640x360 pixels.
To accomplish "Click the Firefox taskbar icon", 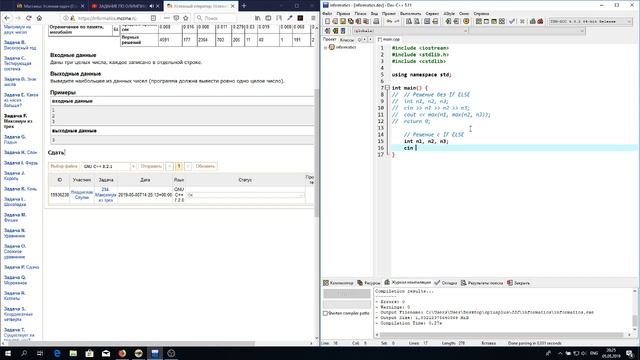I will tap(122, 353).
